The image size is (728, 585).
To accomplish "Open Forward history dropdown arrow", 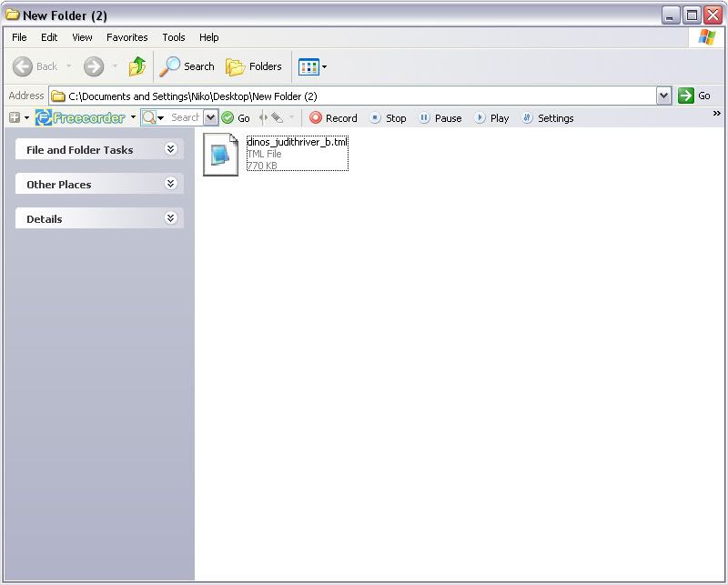I will click(115, 66).
